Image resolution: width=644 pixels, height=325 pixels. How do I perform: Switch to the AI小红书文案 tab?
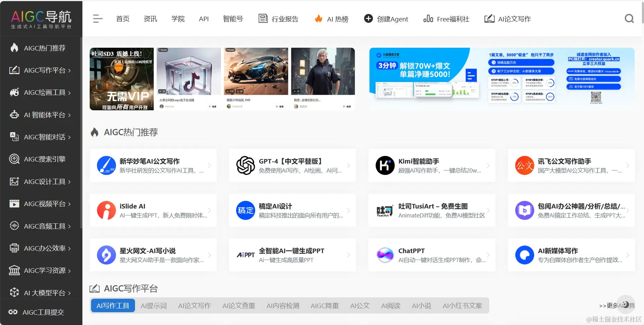[x=462, y=306]
